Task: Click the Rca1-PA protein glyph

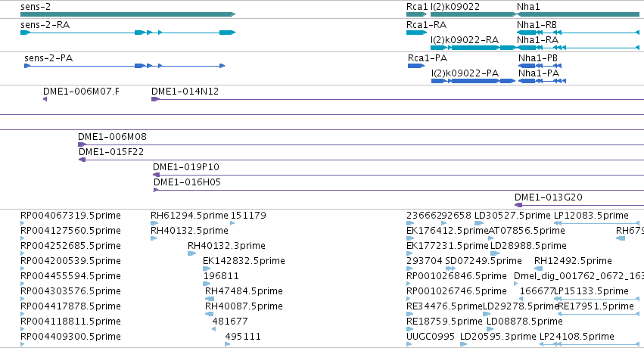Action: pos(416,66)
